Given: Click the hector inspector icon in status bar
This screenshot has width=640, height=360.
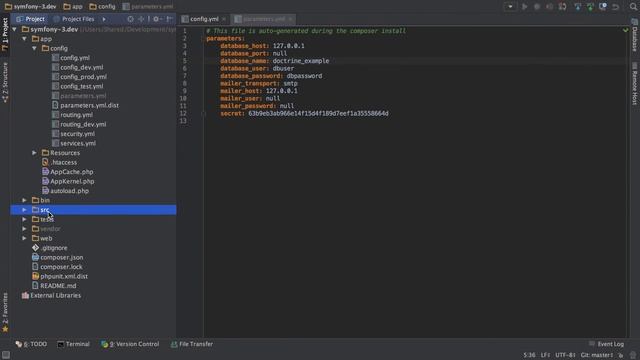Looking at the screenshot, I should pos(632,355).
